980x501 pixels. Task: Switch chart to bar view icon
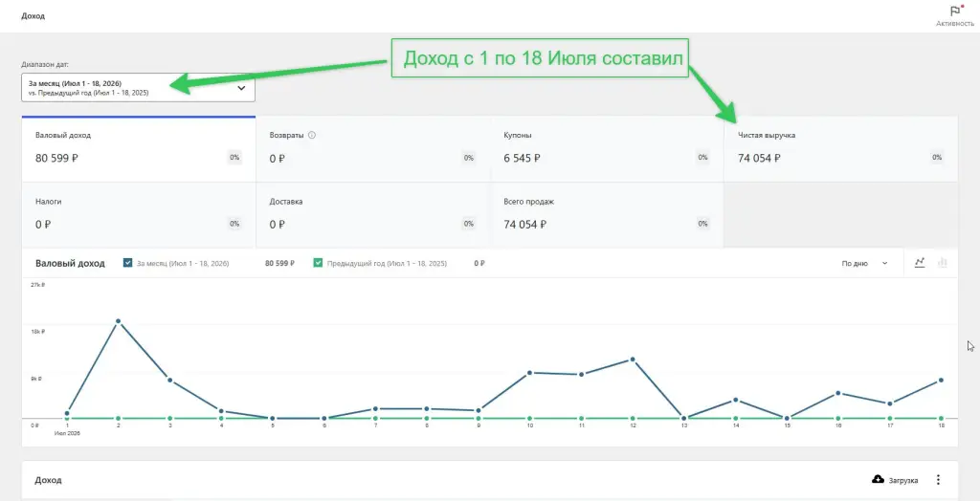[942, 263]
